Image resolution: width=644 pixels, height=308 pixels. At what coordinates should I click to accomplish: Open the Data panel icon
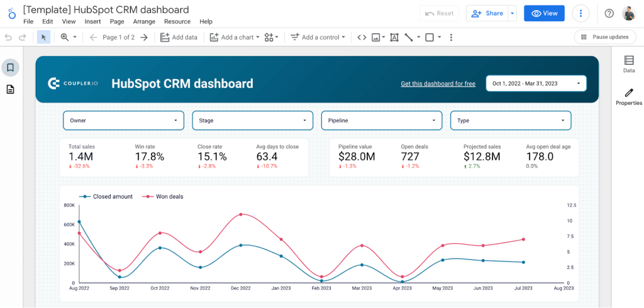(628, 63)
